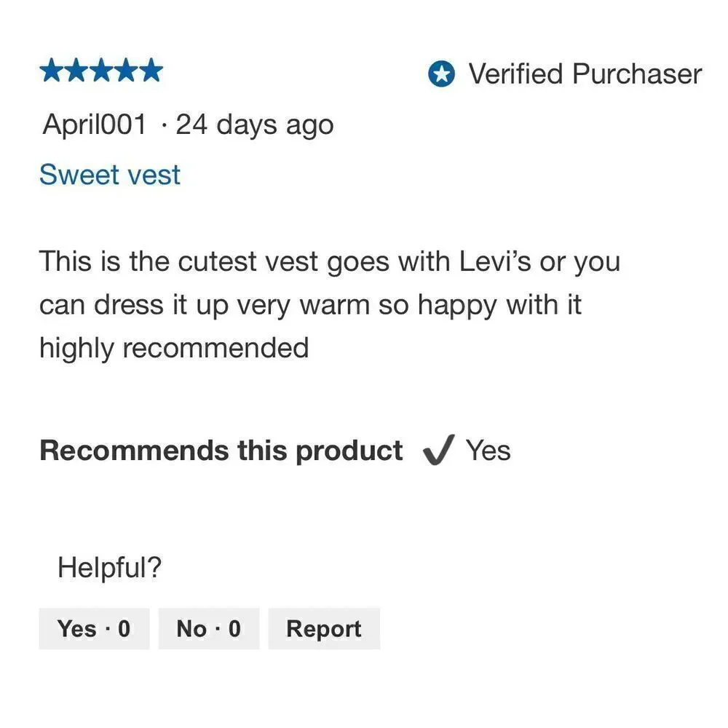Click the checkmark next to Recommends this product
The height and width of the screenshot is (728, 728).
(438, 449)
